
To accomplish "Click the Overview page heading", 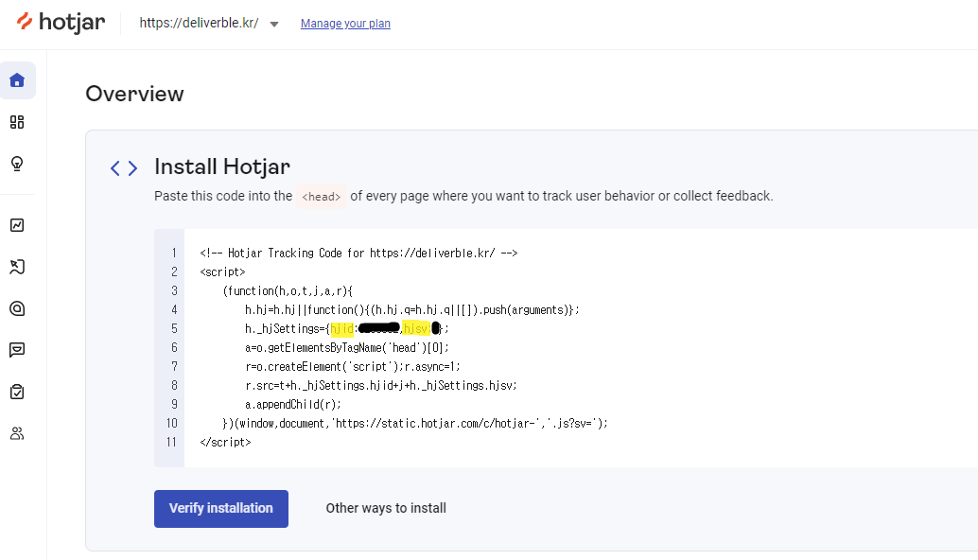I will click(x=134, y=95).
